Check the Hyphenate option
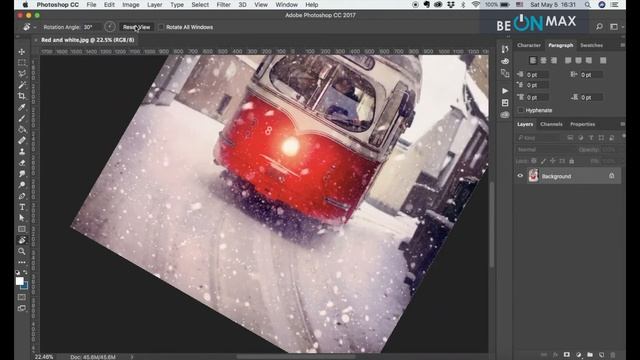640x360 pixels. pyautogui.click(x=520, y=110)
